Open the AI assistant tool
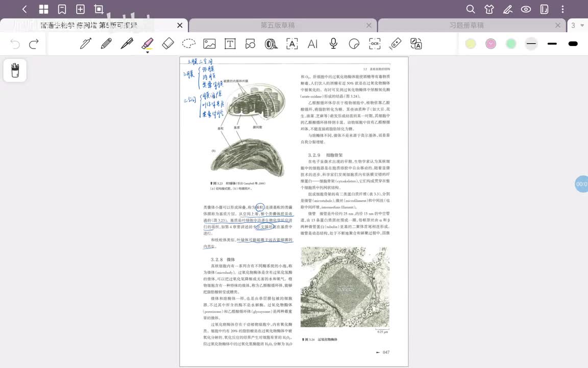 [x=312, y=44]
